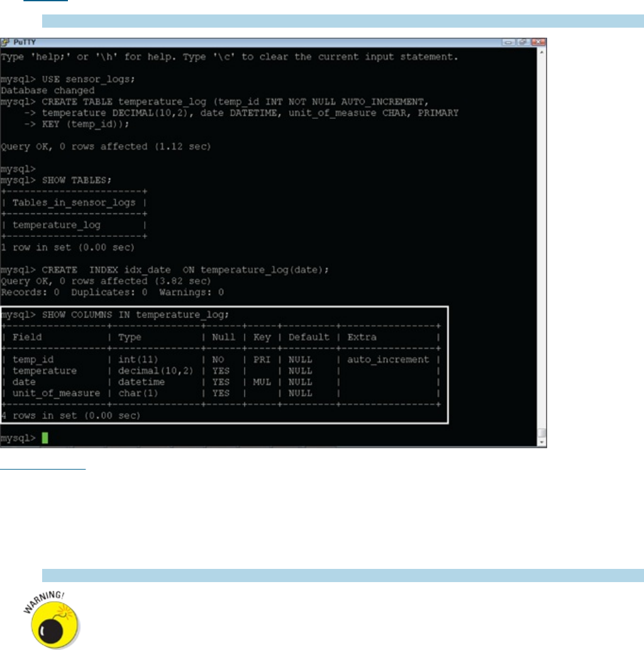Click the 'Tables_in_sensor_logs' header
Viewport: 644px width, 650px height.
pos(74,202)
